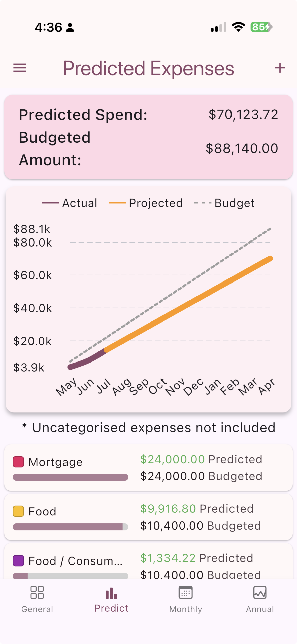Tap the Wi-Fi status icon
Viewport: 297px width, 644px height.
coord(238,27)
